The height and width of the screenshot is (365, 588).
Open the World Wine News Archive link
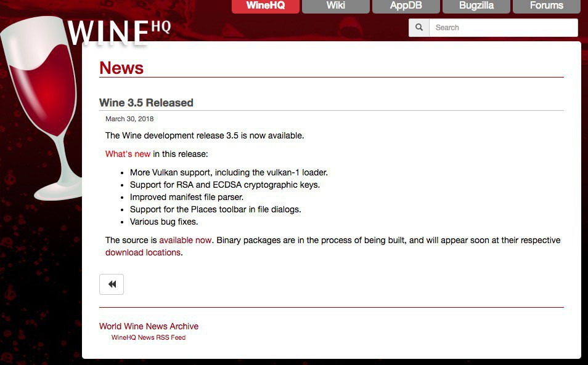pos(149,326)
